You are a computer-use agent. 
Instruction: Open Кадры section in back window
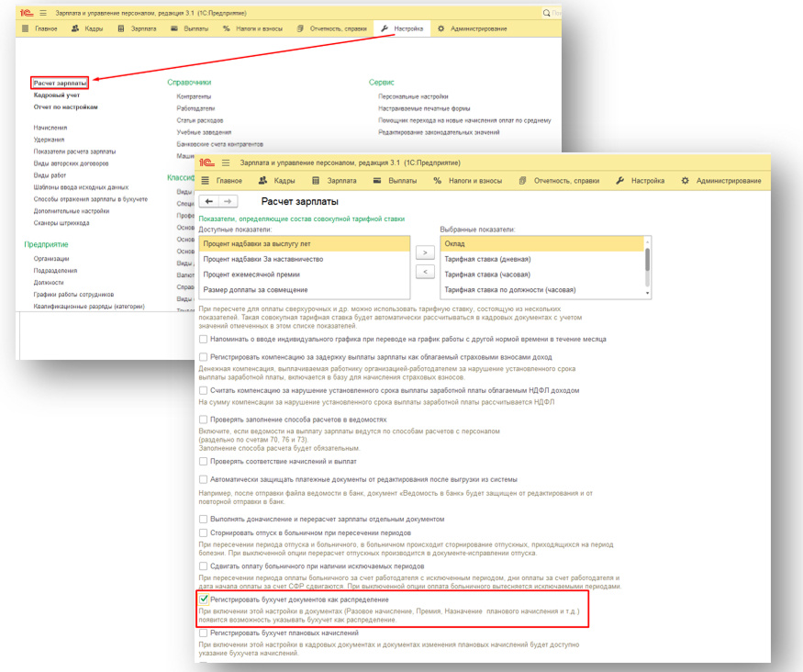pyautogui.click(x=87, y=28)
